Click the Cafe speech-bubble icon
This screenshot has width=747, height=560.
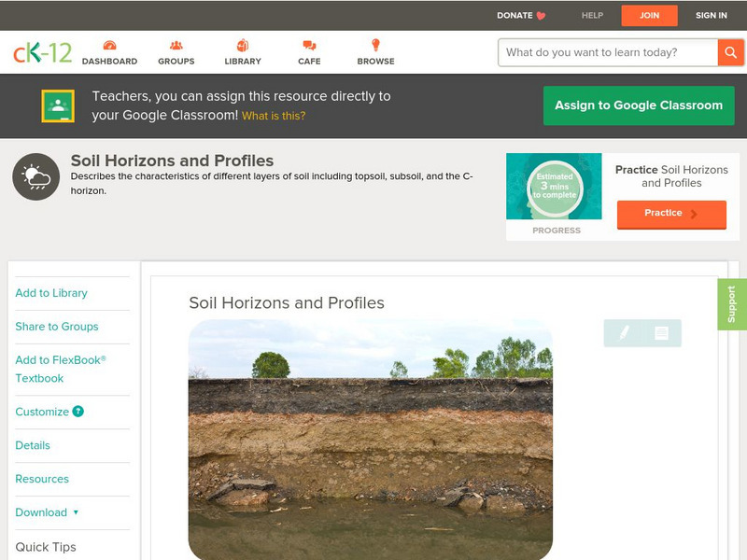pos(307,44)
